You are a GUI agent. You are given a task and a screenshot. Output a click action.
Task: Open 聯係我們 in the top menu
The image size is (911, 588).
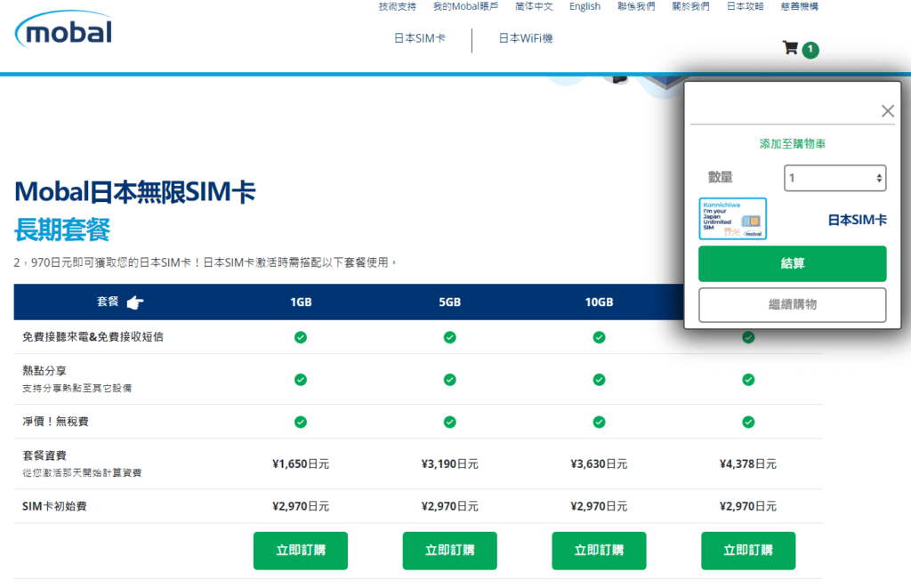(636, 6)
